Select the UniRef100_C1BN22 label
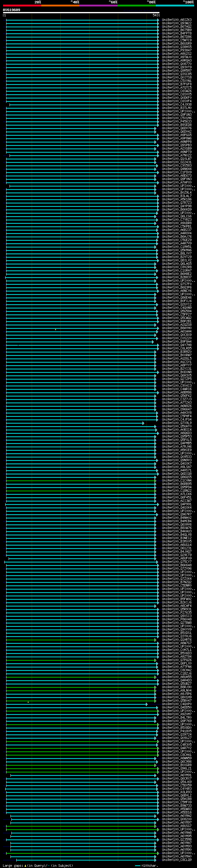Screen dimensions: 197x868 [177, 491]
